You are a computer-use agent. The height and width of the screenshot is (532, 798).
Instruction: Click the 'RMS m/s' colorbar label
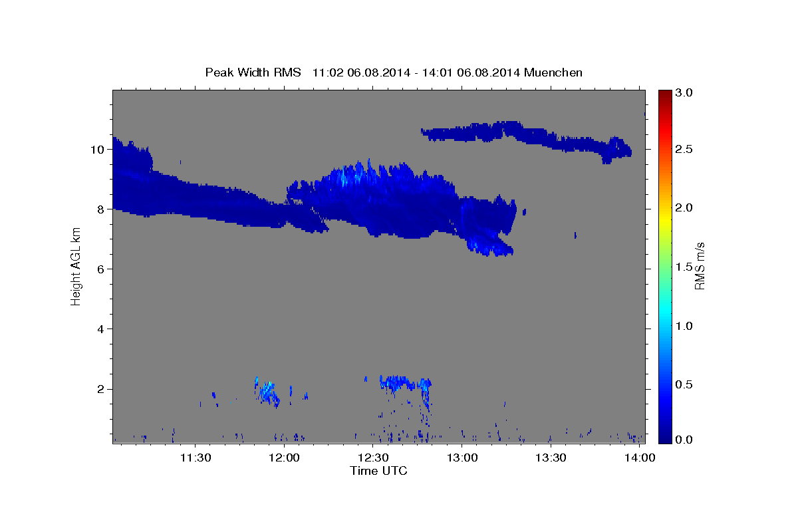click(700, 265)
